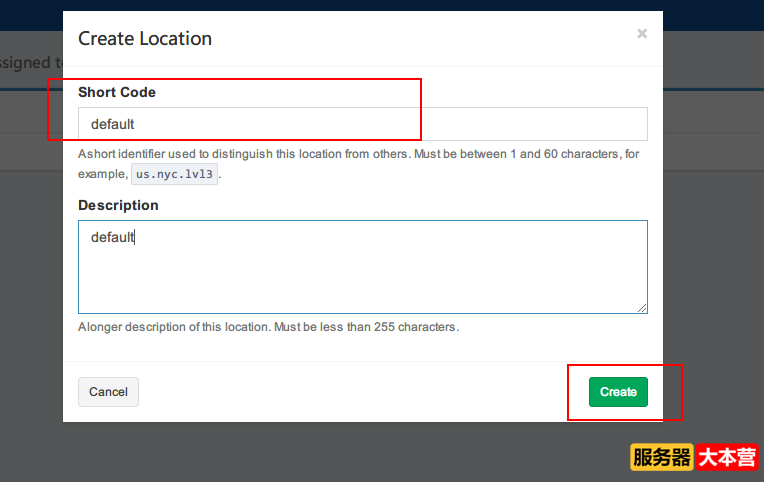This screenshot has width=764, height=482.
Task: Grab the Description textarea resize handle
Action: (x=642, y=308)
